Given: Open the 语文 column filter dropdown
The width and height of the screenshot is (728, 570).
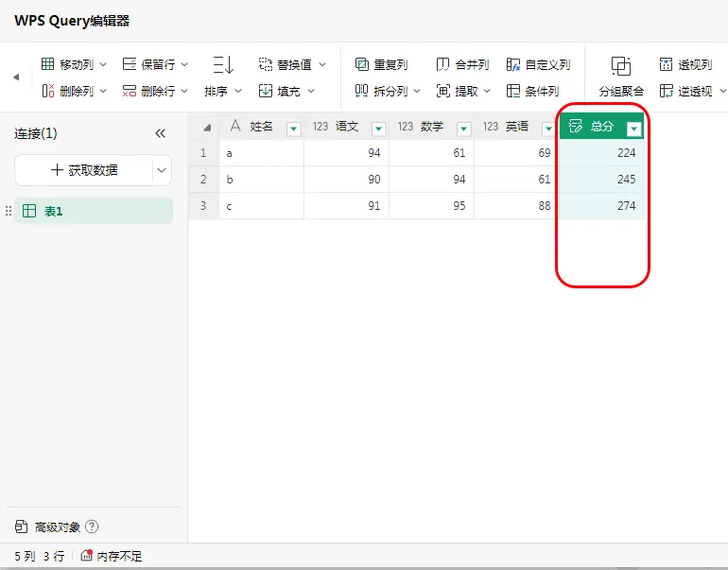Looking at the screenshot, I should 378,129.
